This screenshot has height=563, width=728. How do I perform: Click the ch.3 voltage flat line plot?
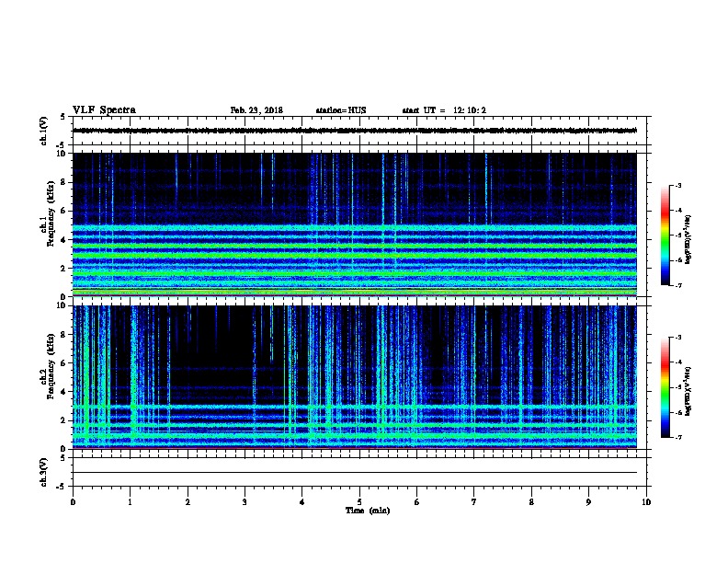pos(354,473)
